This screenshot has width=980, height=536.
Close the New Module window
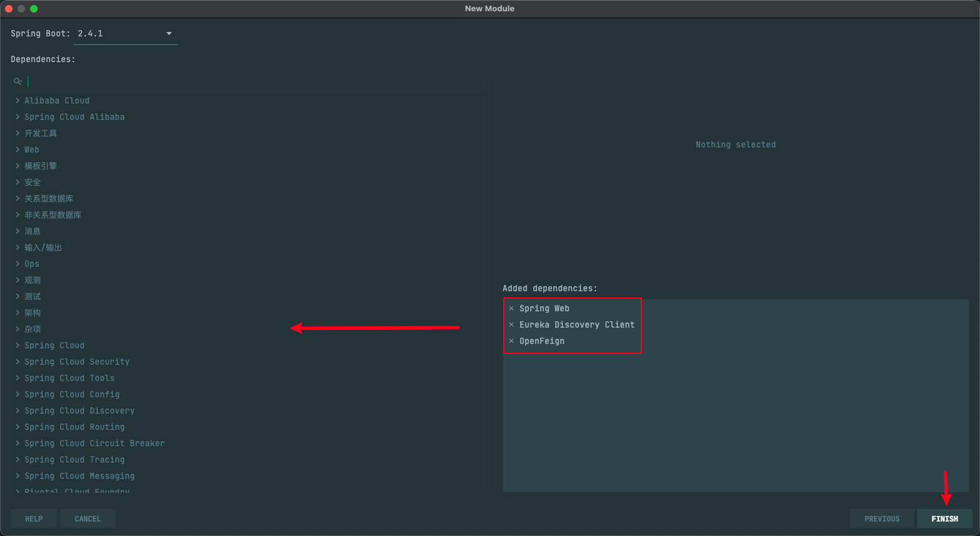click(x=9, y=9)
